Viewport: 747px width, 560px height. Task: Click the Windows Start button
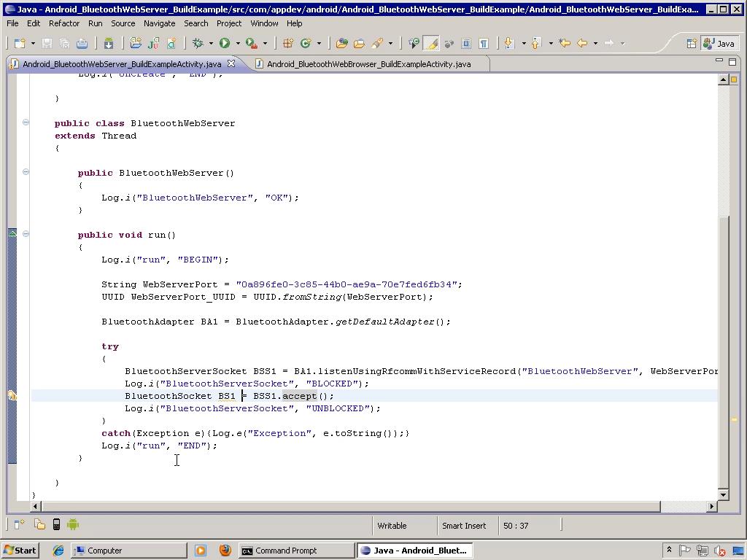click(20, 551)
